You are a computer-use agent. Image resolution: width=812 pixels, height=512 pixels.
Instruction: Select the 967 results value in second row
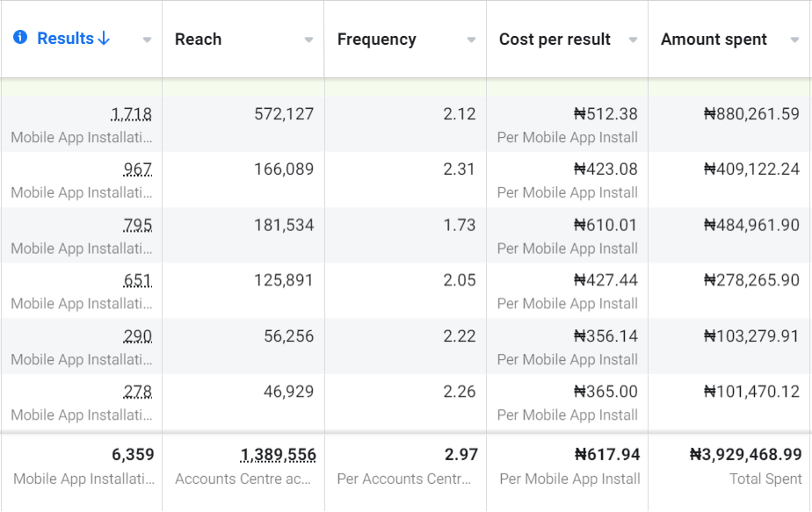(142, 169)
